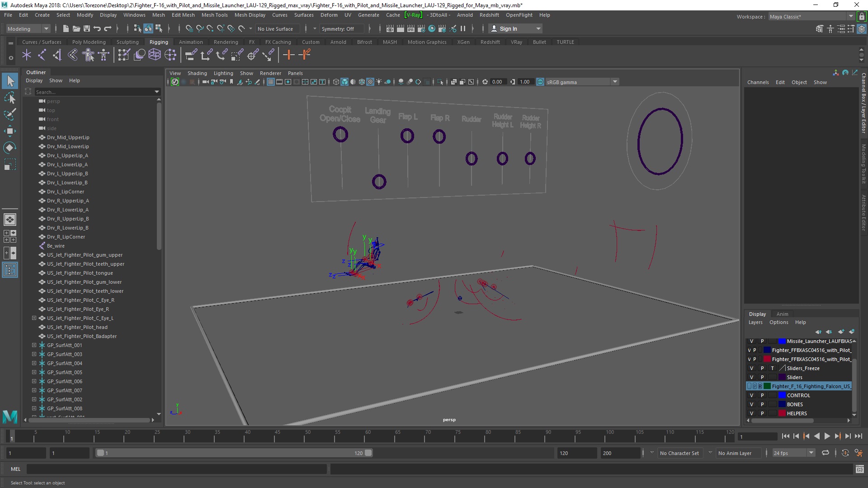Select the arrow Select tool in toolbox
The width and height of the screenshot is (868, 488).
(10, 81)
